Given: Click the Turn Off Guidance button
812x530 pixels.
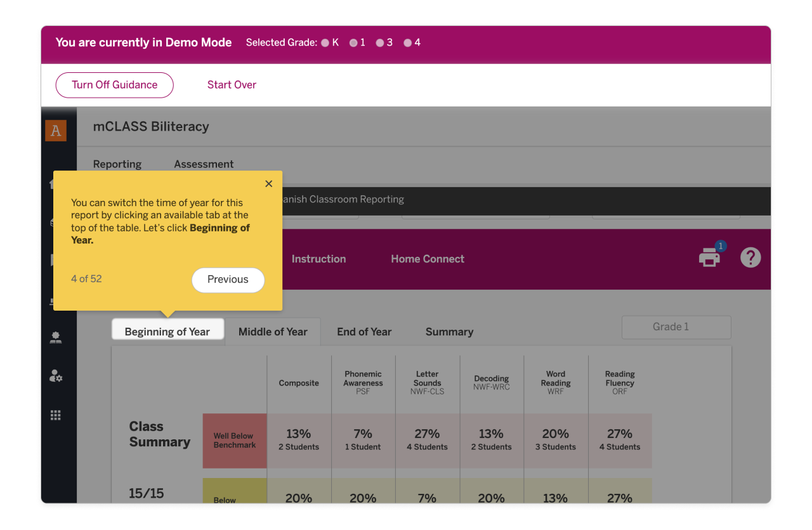Looking at the screenshot, I should pyautogui.click(x=115, y=85).
